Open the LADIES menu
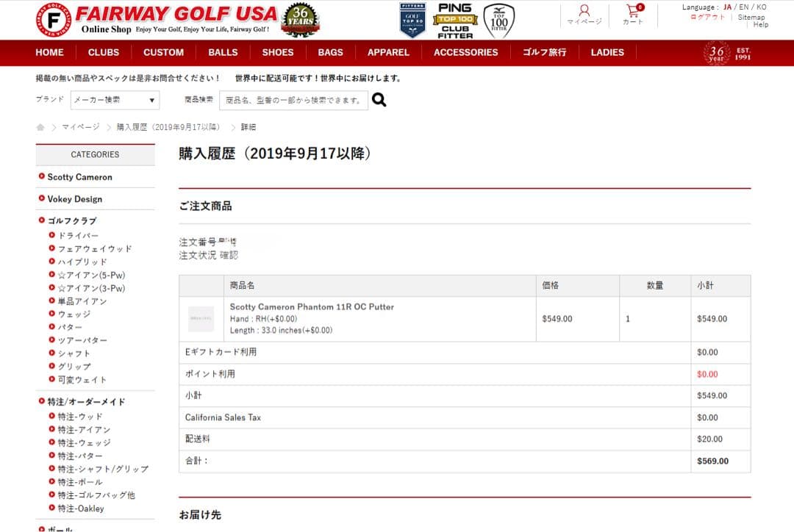The height and width of the screenshot is (532, 794). click(x=607, y=52)
